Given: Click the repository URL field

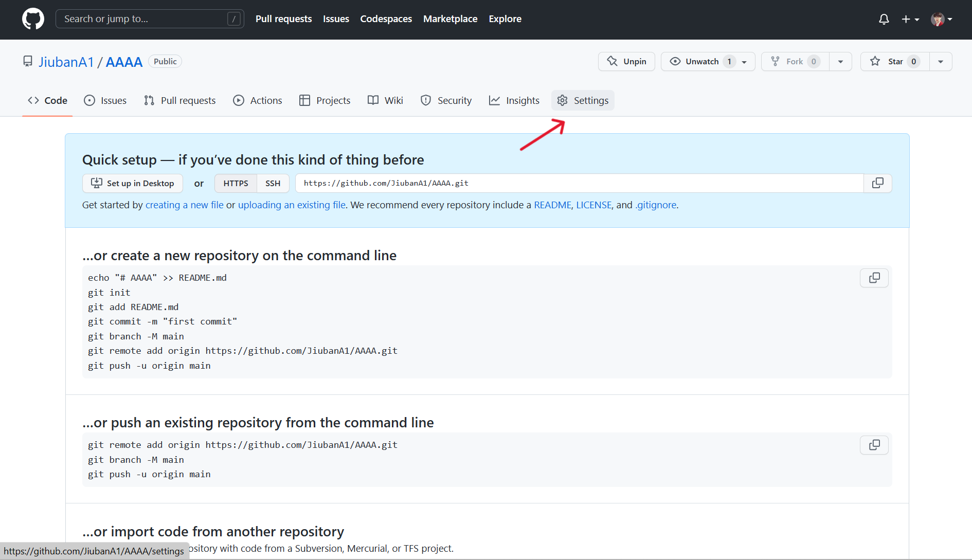Looking at the screenshot, I should (x=579, y=184).
